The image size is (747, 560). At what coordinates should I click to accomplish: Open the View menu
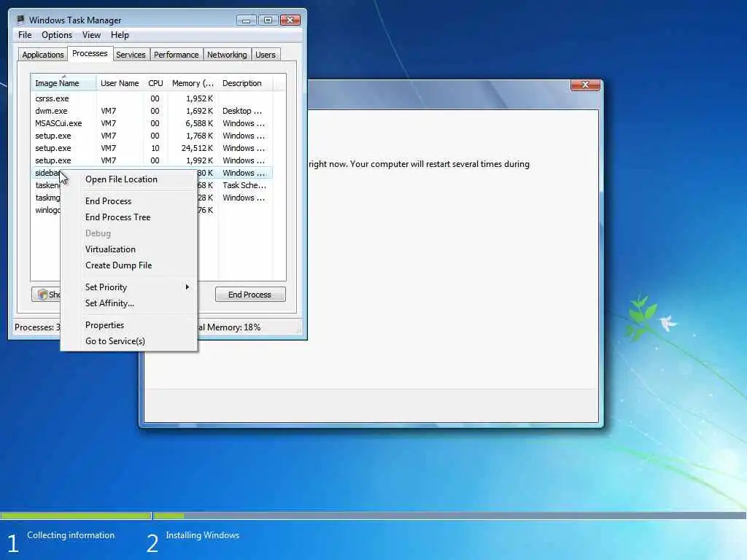point(91,35)
